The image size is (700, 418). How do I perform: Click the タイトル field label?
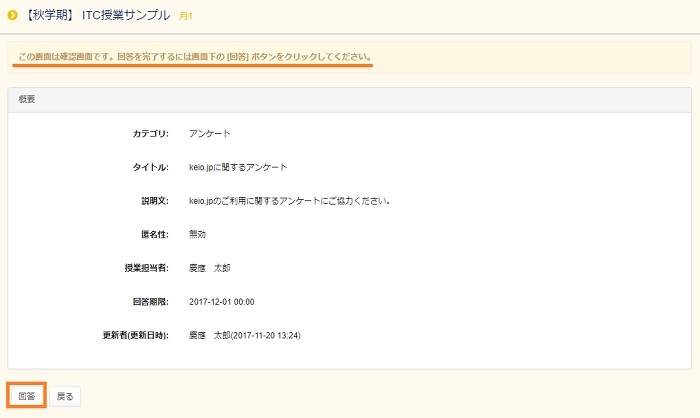click(x=151, y=167)
